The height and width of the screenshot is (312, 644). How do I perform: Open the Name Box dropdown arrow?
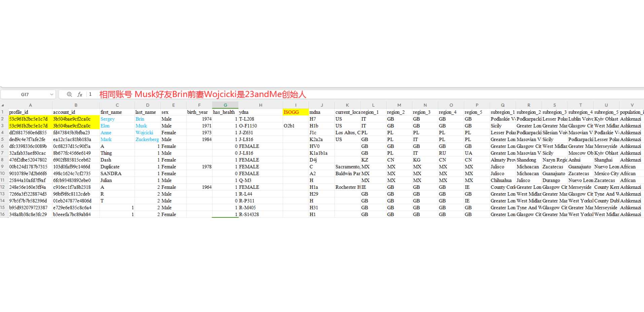pos(51,95)
